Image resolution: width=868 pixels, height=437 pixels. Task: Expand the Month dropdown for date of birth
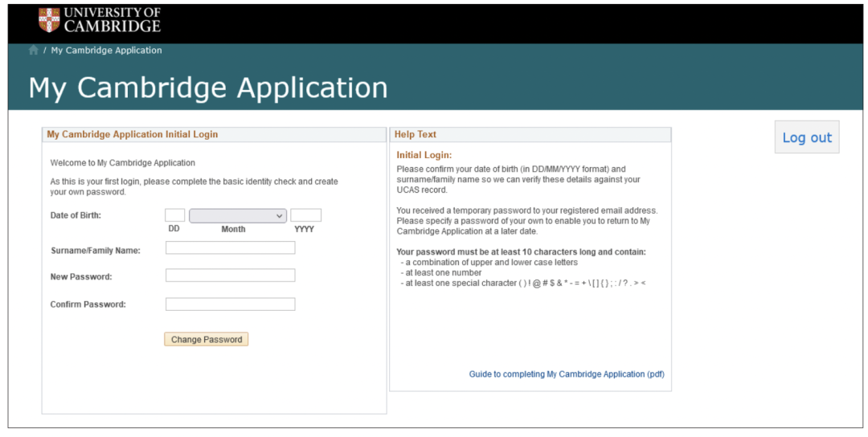237,215
